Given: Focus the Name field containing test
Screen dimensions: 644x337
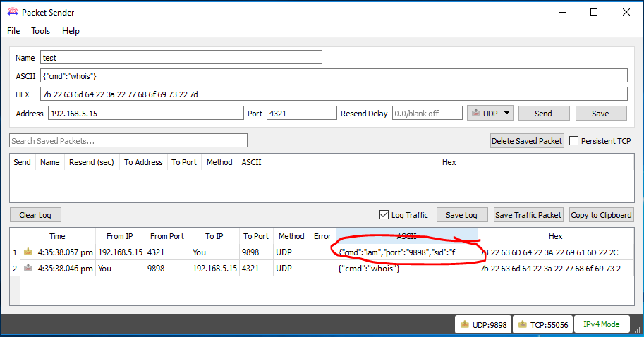Looking at the screenshot, I should [x=181, y=58].
